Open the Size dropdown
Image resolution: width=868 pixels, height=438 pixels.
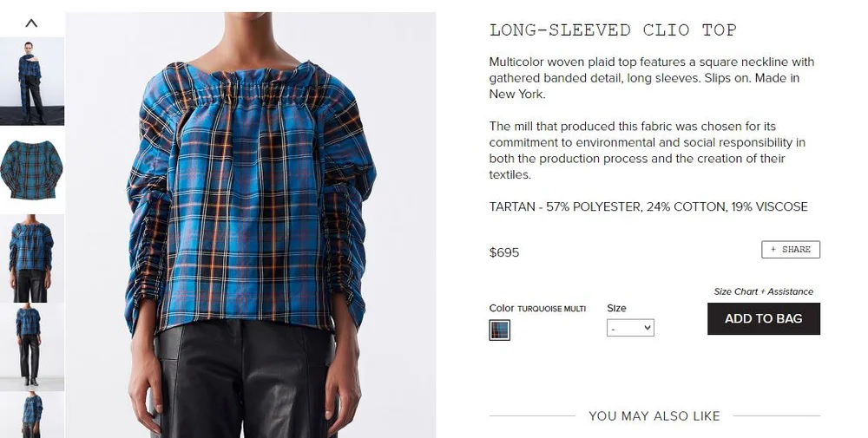click(x=630, y=328)
